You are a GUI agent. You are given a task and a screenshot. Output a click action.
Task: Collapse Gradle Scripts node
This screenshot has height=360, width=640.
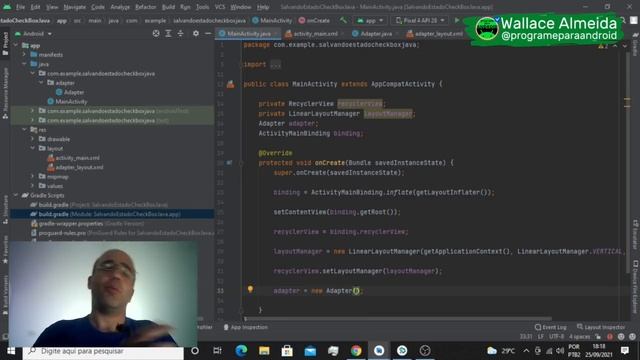pos(16,195)
